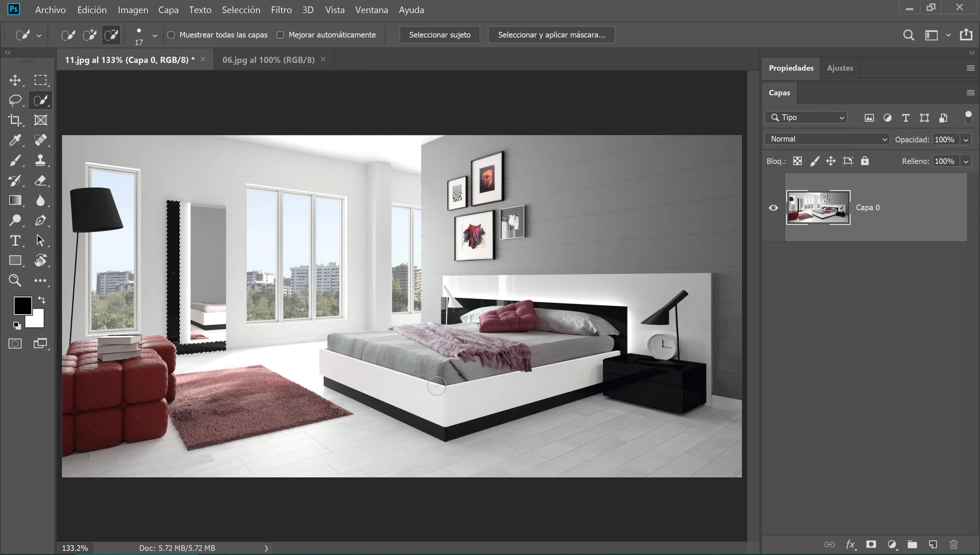Viewport: 980px width, 555px height.
Task: Select the Eraser tool
Action: 41,180
